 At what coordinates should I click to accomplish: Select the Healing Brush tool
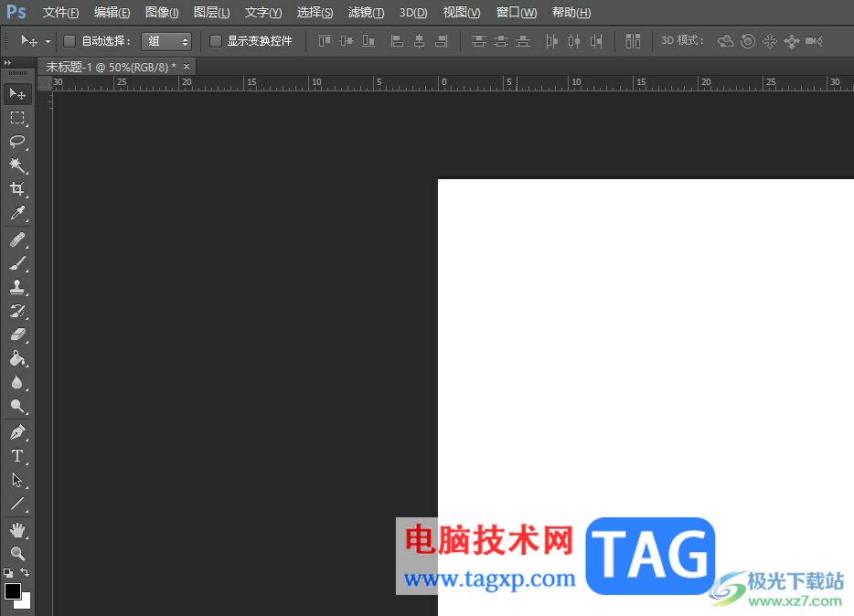(17, 239)
